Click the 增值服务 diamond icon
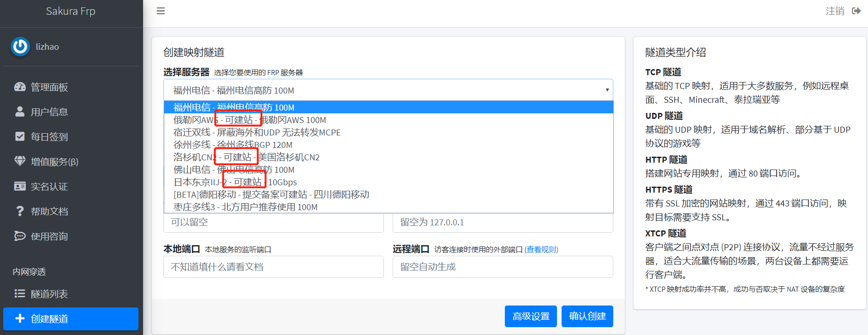The width and height of the screenshot is (868, 335). coord(20,161)
